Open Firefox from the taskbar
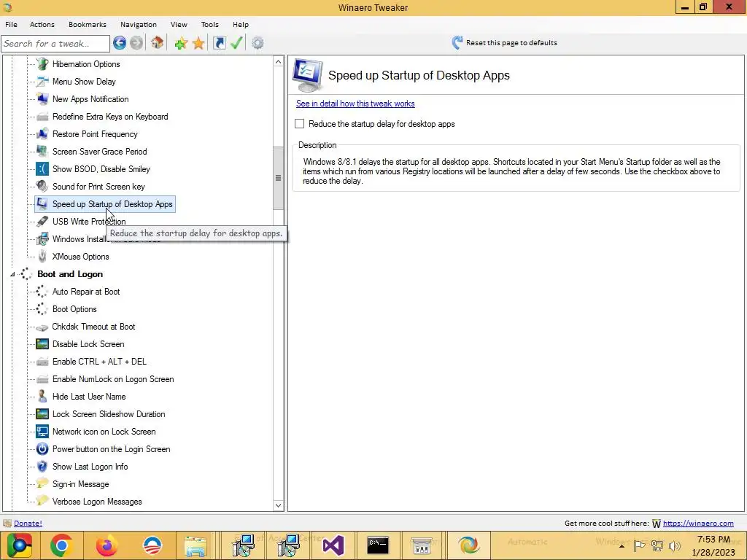 click(107, 545)
